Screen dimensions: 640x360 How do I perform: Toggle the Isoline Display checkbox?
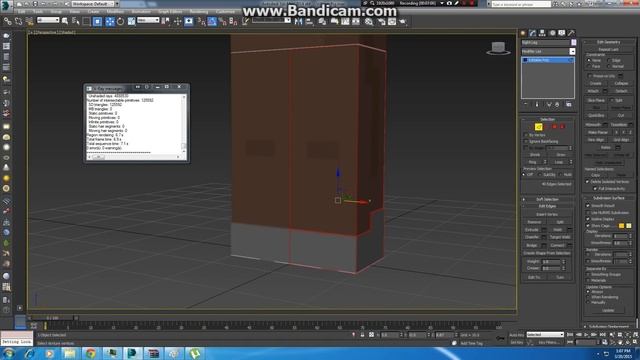588,219
